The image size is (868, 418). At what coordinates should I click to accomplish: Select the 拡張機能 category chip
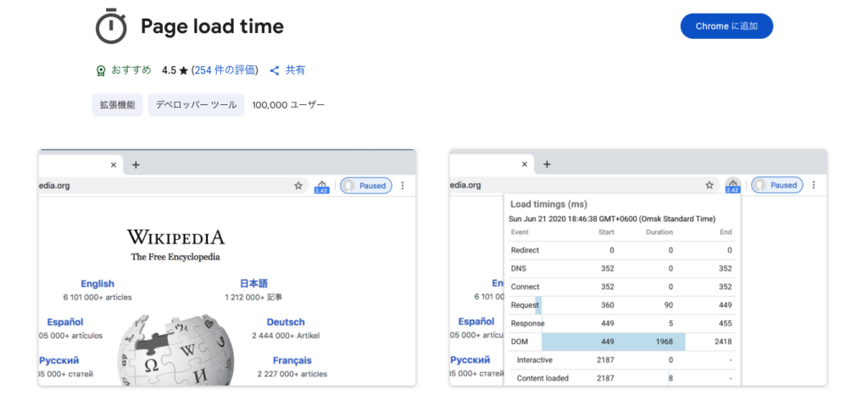(117, 104)
